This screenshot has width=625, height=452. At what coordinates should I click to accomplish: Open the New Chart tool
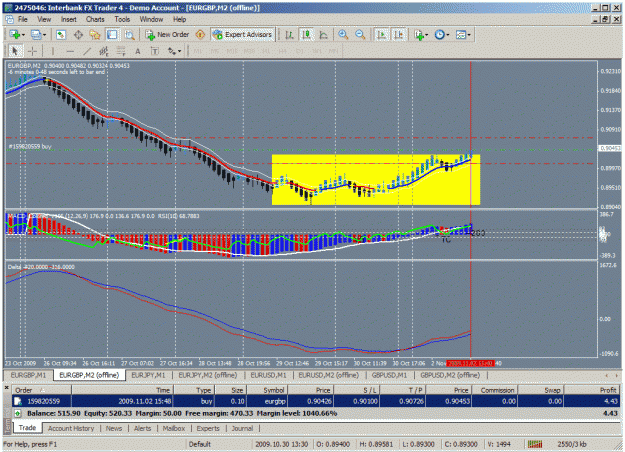[x=15, y=35]
